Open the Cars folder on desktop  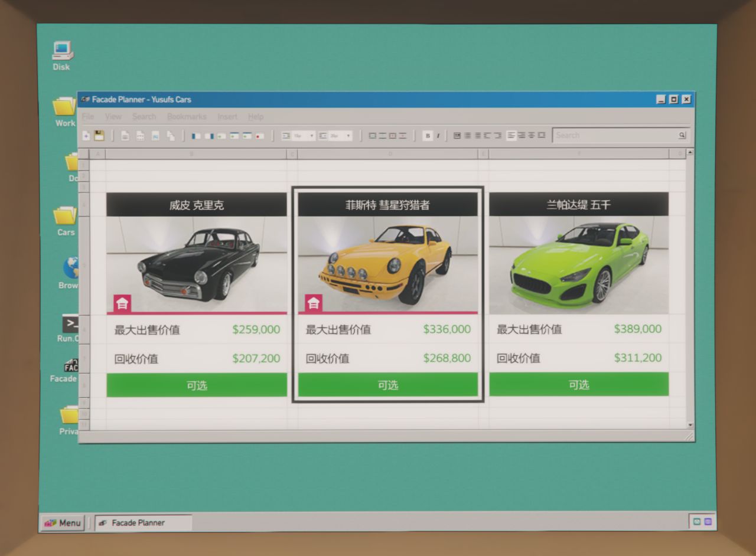click(x=66, y=221)
